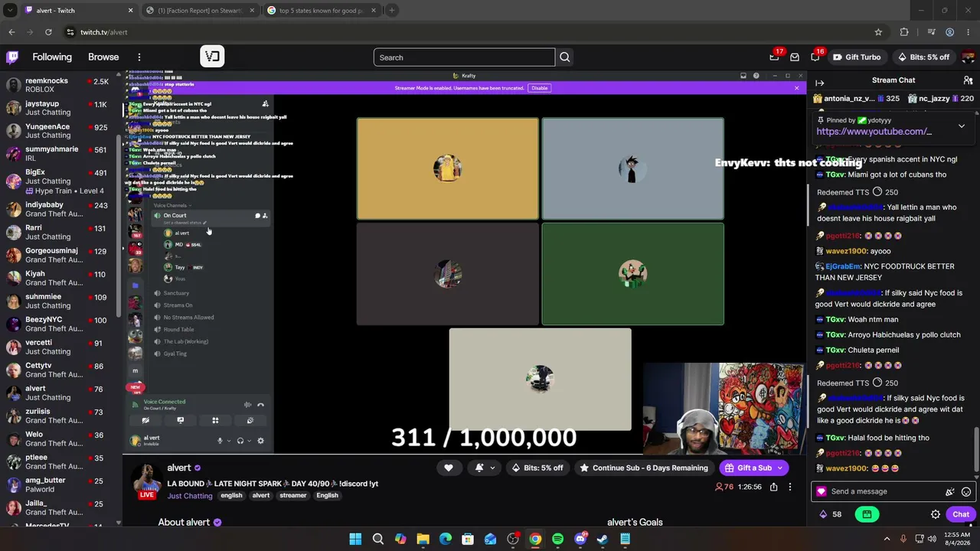Open the notification bell dropdown under stream
The image size is (980, 551).
(485, 468)
